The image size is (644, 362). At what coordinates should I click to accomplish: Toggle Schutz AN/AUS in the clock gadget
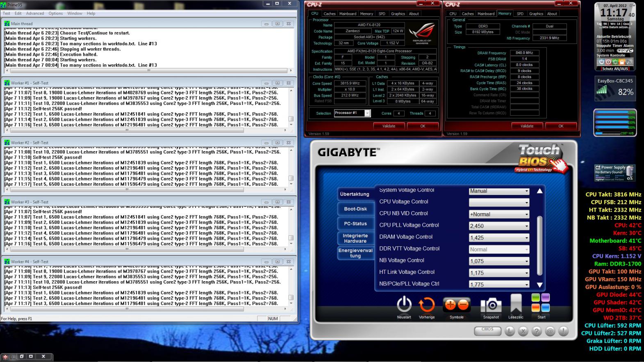(x=614, y=69)
